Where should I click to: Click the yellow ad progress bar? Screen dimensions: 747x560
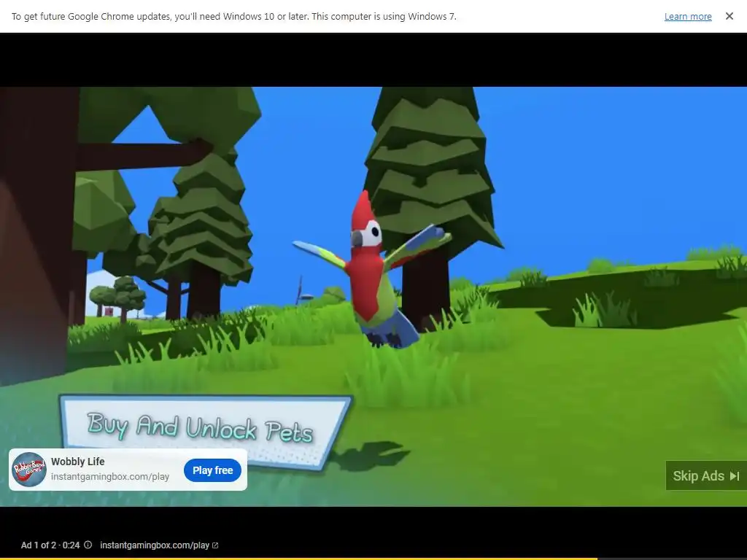[x=298, y=559]
